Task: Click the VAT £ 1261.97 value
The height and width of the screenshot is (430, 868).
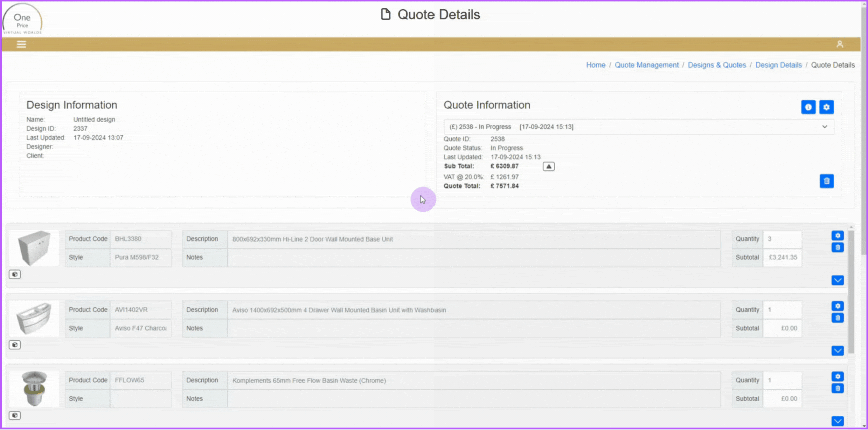Action: (x=504, y=177)
